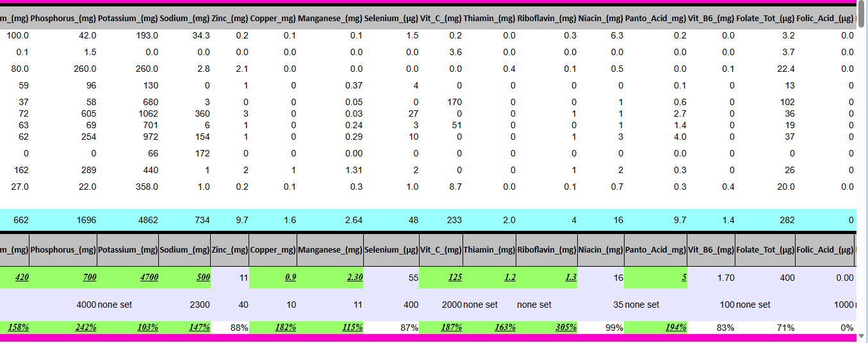
Task: Select the Vitamin C cell showing 170
Action: 454,102
